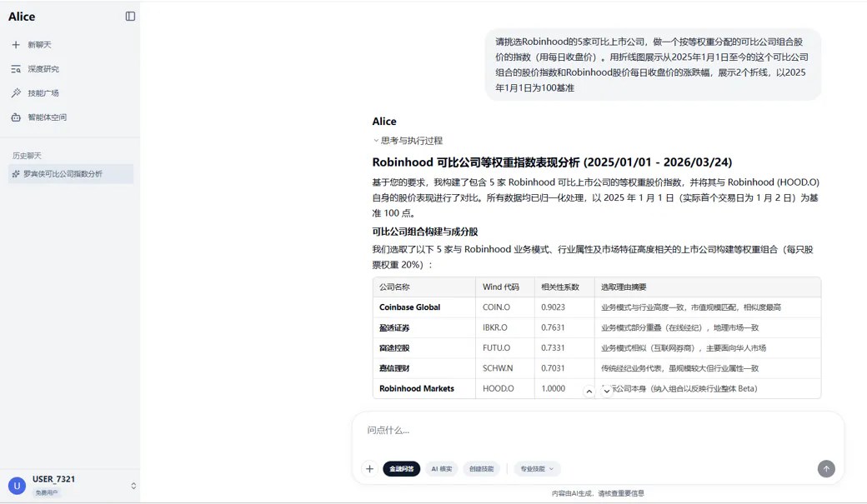867x504 pixels.
Task: Expand the 思考与执行过程 section
Action: [408, 141]
